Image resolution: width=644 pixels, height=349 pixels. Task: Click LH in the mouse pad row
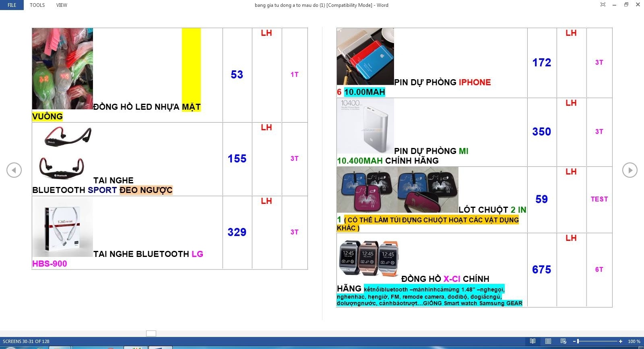coord(571,172)
